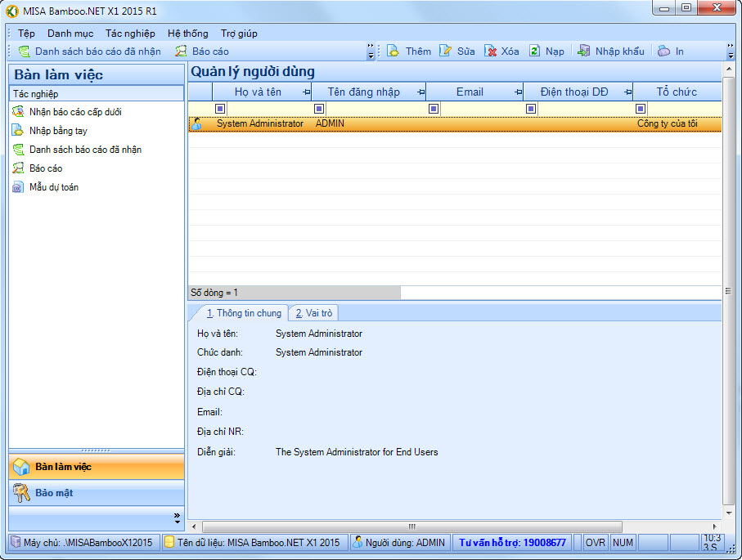Click the Họ và tên filter input field

point(268,109)
